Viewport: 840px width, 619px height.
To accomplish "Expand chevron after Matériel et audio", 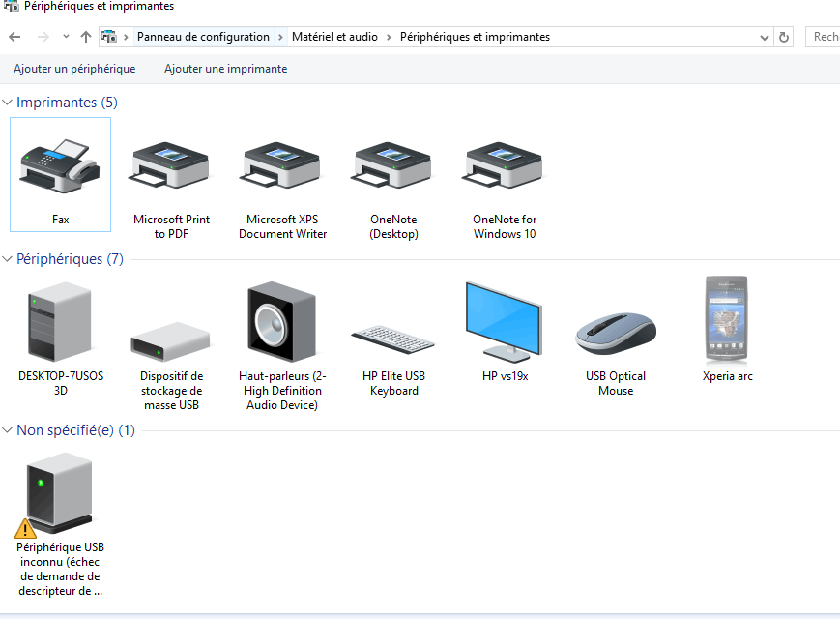I will [x=389, y=37].
